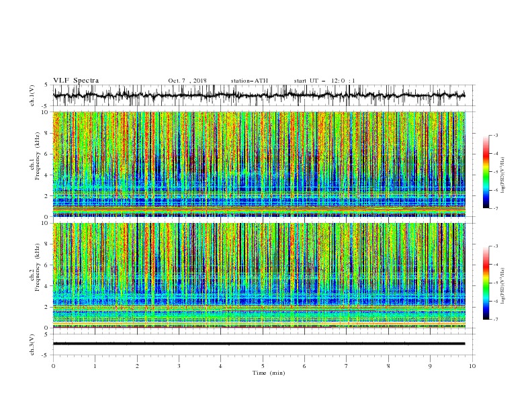Click the ch.1 color bar "log(PSD)(V²/Hz)" label

pyautogui.click(x=502, y=175)
